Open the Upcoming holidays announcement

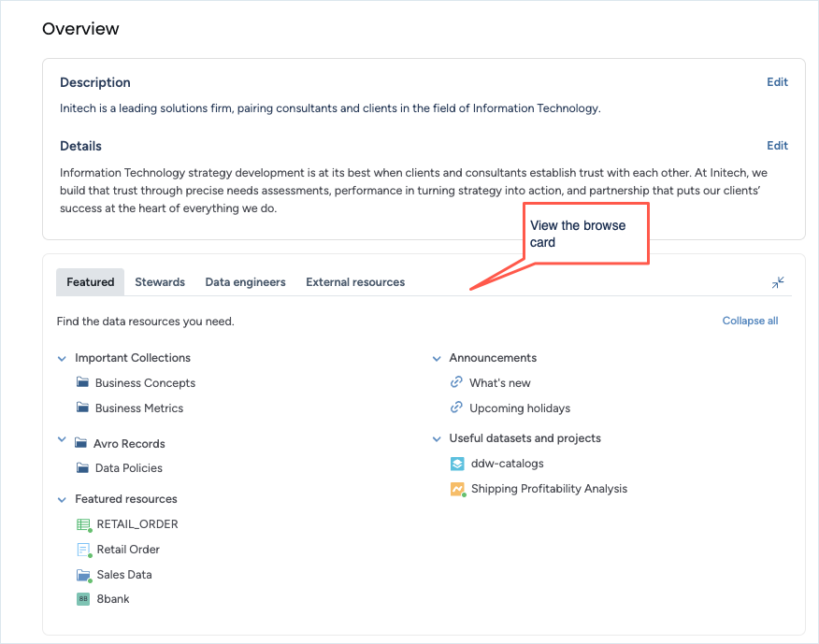519,408
